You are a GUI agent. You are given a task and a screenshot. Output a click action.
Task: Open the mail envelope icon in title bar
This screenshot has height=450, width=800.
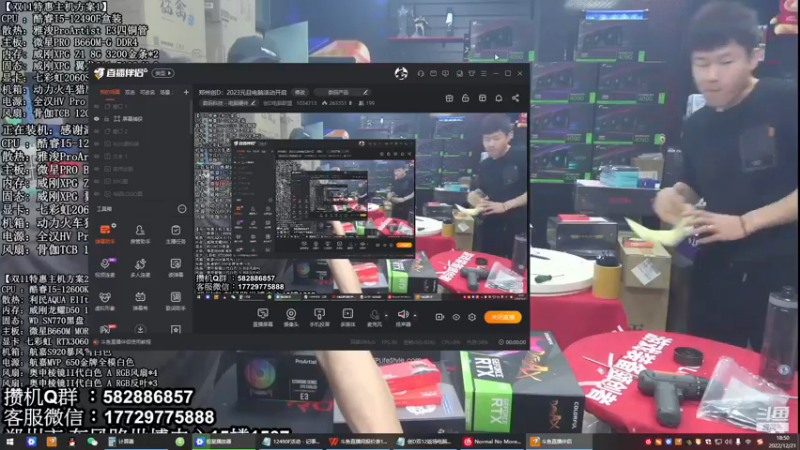[x=433, y=73]
